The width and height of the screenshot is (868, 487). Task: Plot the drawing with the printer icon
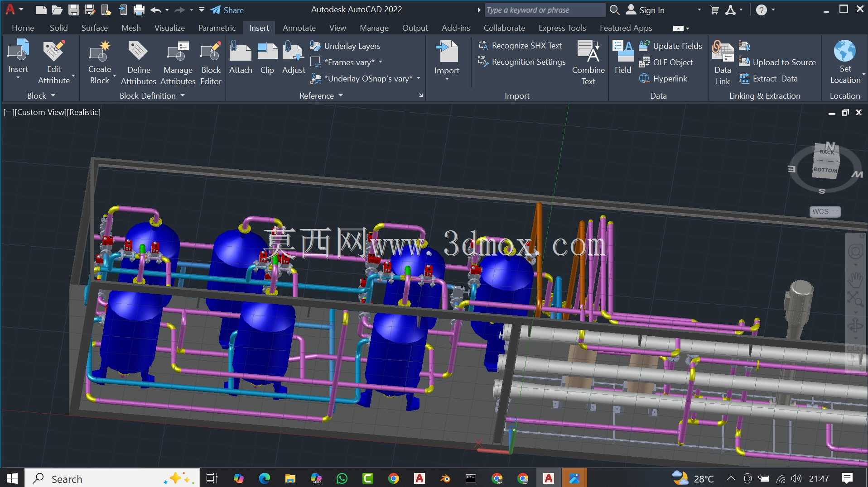point(139,10)
